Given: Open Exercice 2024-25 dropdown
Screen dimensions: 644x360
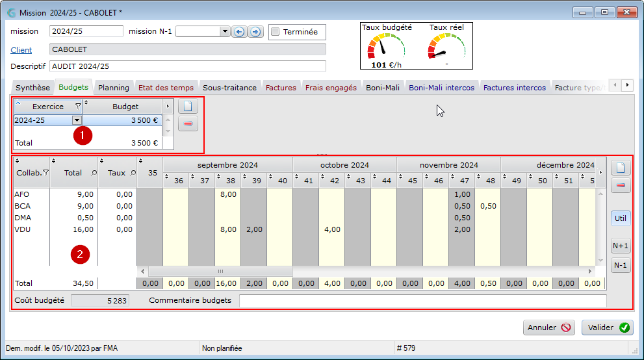Looking at the screenshot, I should tap(77, 120).
